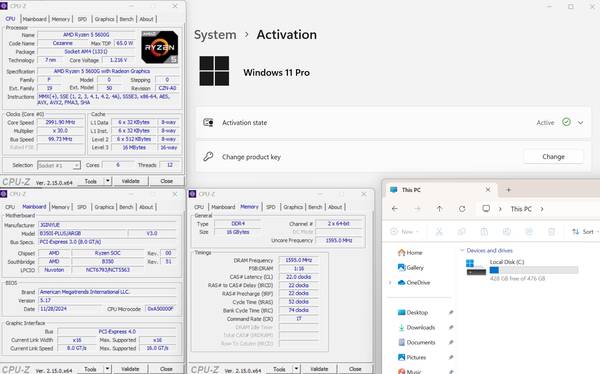The image size is (600, 374).
Task: Close the This PC explorer tab
Action: (488, 189)
